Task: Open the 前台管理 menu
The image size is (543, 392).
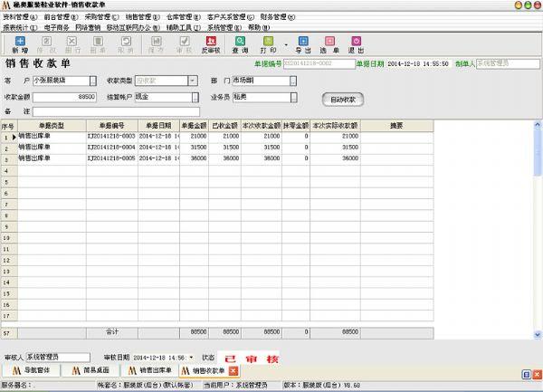Action: point(61,17)
